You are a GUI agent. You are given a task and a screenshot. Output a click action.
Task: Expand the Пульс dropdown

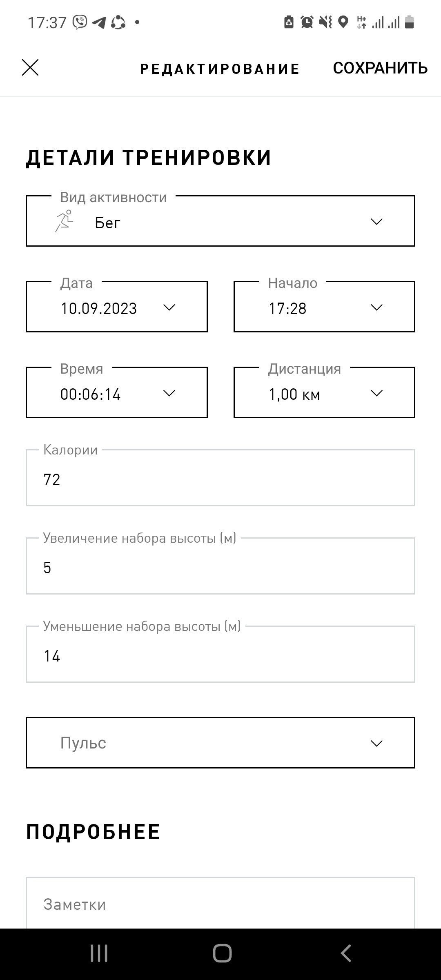point(220,743)
